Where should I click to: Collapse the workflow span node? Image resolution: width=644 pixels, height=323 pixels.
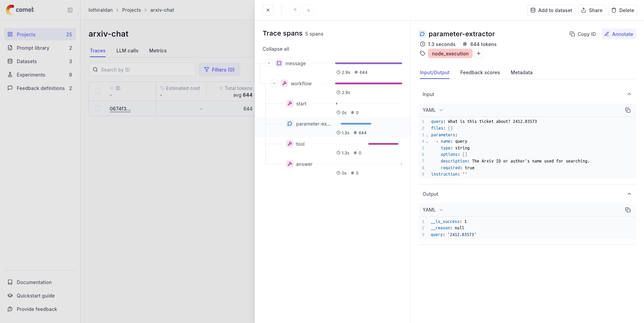click(x=274, y=83)
